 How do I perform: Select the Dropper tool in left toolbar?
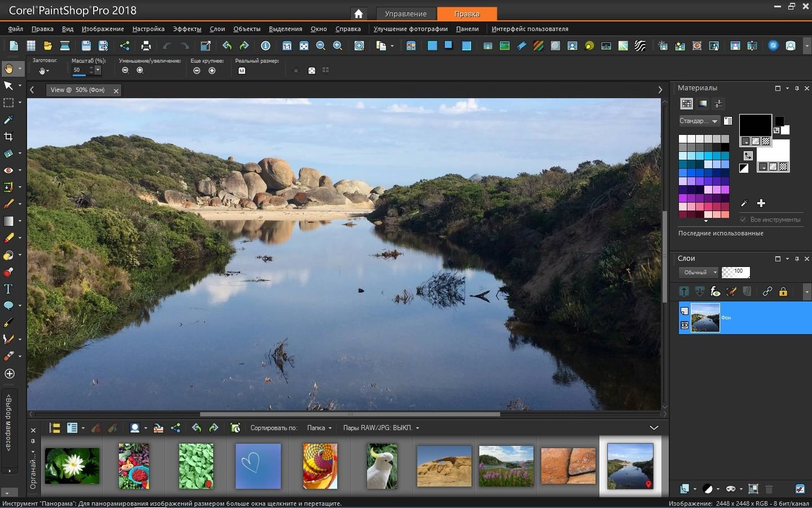click(8, 120)
